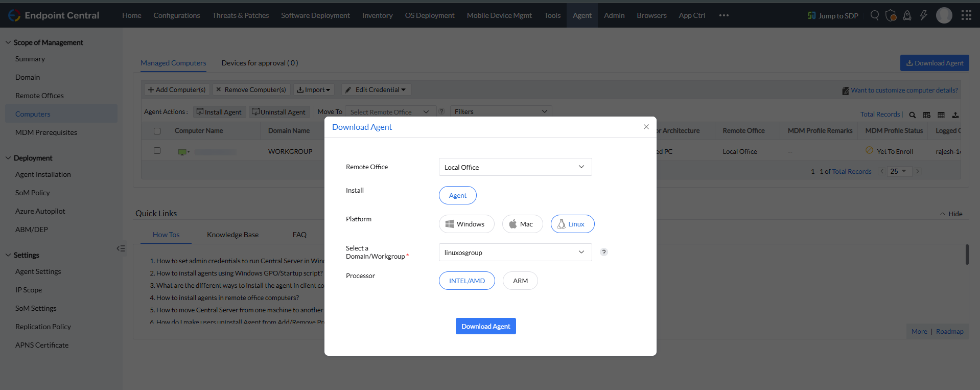The height and width of the screenshot is (390, 980).
Task: Open the shield security alerts icon
Action: pyautogui.click(x=891, y=15)
